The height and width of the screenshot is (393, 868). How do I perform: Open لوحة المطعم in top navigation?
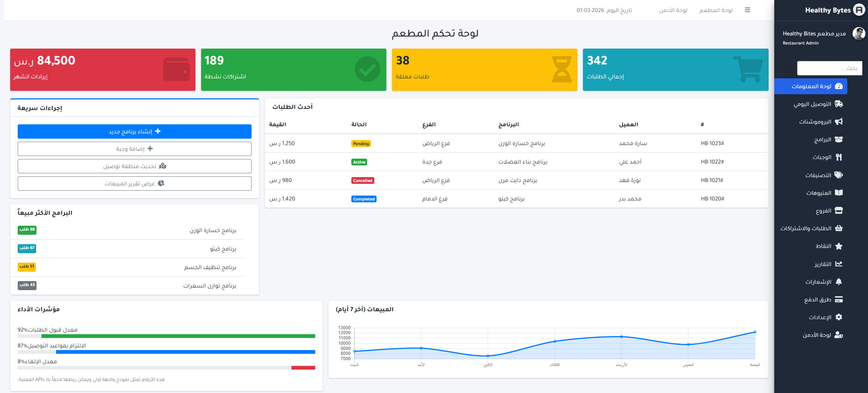[x=716, y=10]
